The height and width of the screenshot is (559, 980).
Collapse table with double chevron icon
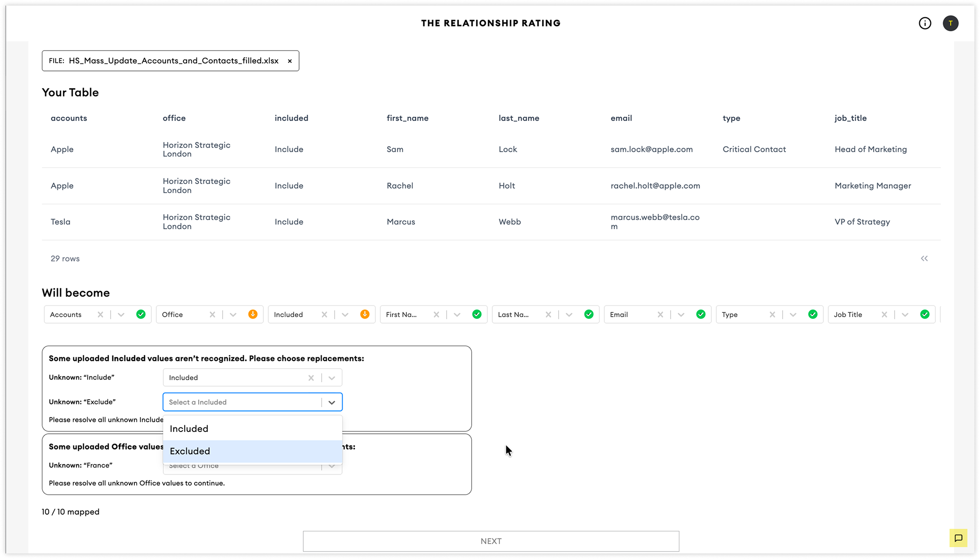[x=924, y=259]
